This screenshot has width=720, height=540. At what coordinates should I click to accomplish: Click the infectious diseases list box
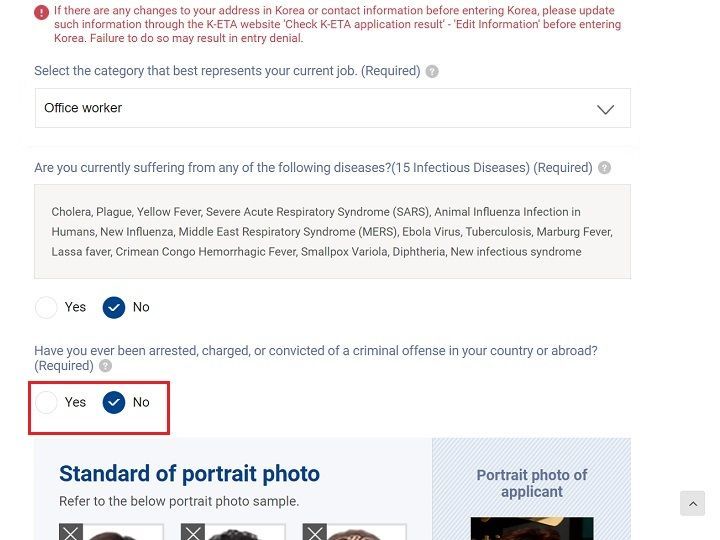(x=332, y=231)
